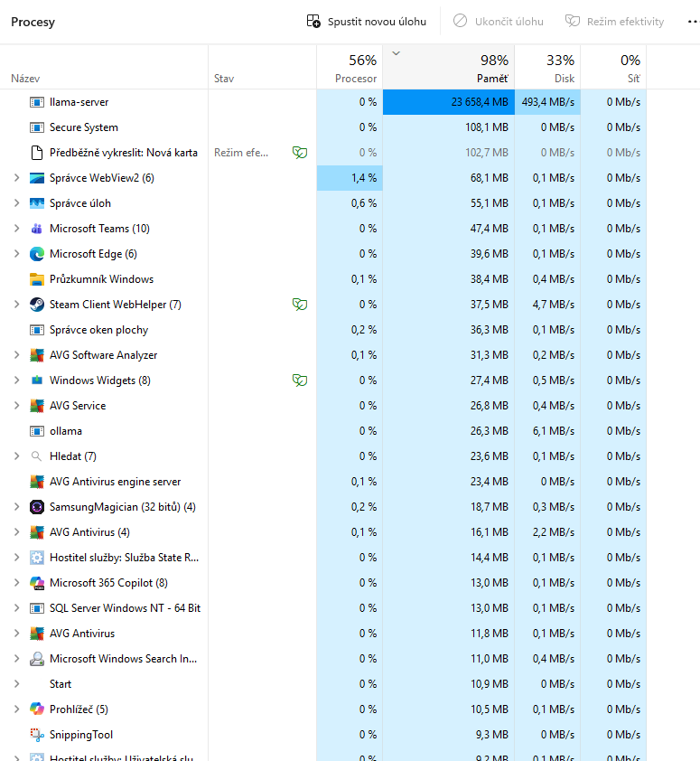Image resolution: width=700 pixels, height=761 pixels.
Task: Expand the Windows Widgets (8) group
Action: point(16,380)
